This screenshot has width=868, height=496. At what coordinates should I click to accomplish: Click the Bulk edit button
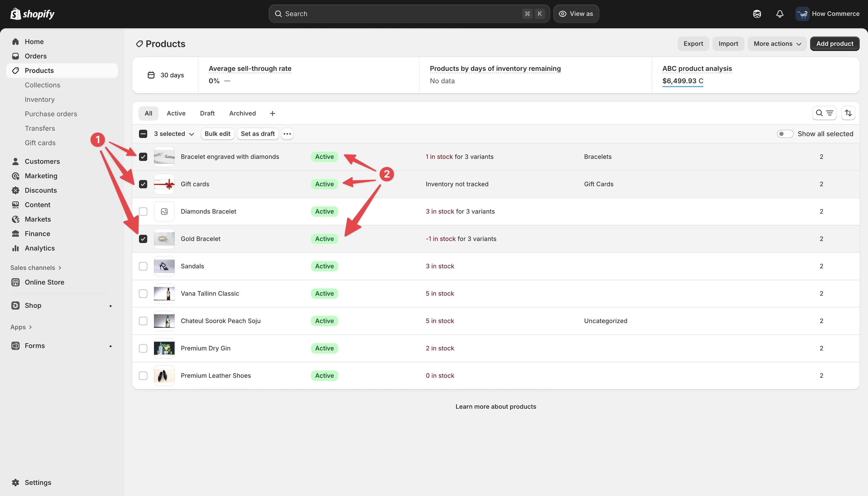click(217, 134)
